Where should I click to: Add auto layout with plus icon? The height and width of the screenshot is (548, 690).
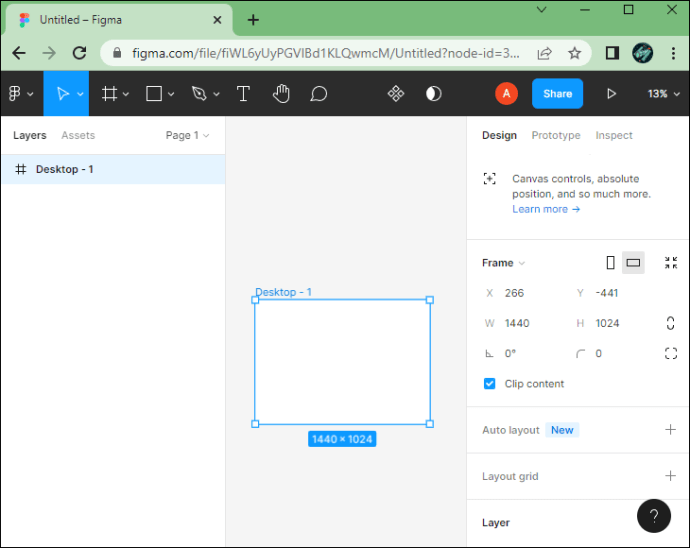pos(670,430)
